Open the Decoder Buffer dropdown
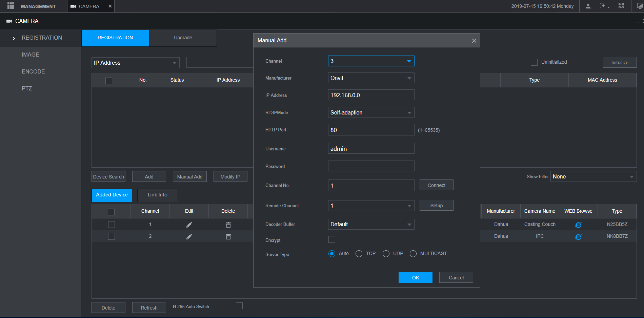The width and height of the screenshot is (644, 318). tap(371, 224)
